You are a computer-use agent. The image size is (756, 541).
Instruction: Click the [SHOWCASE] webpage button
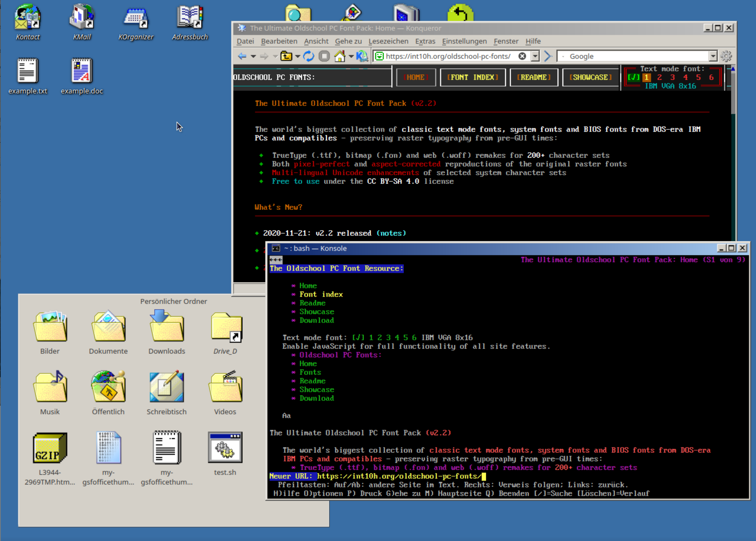tap(590, 77)
